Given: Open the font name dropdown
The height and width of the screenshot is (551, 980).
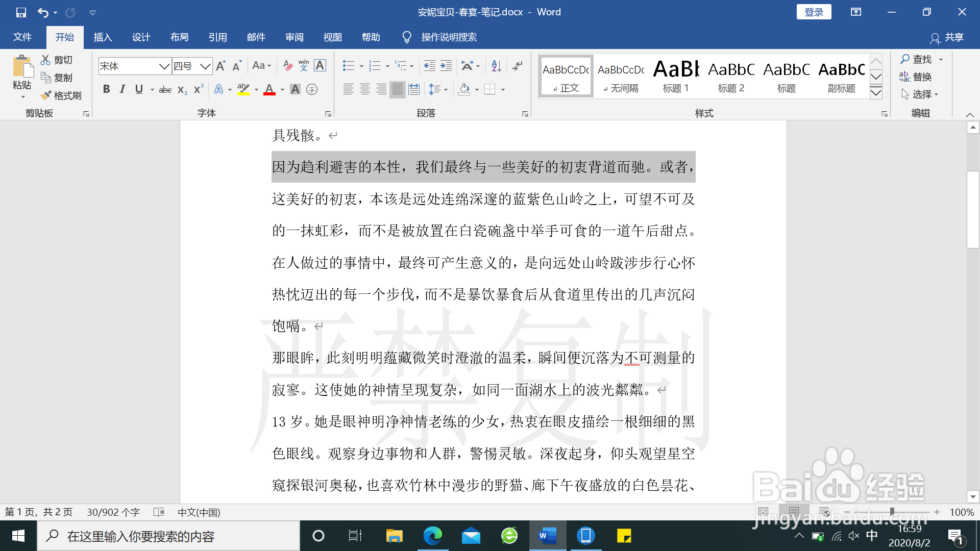Looking at the screenshot, I should click(x=164, y=66).
